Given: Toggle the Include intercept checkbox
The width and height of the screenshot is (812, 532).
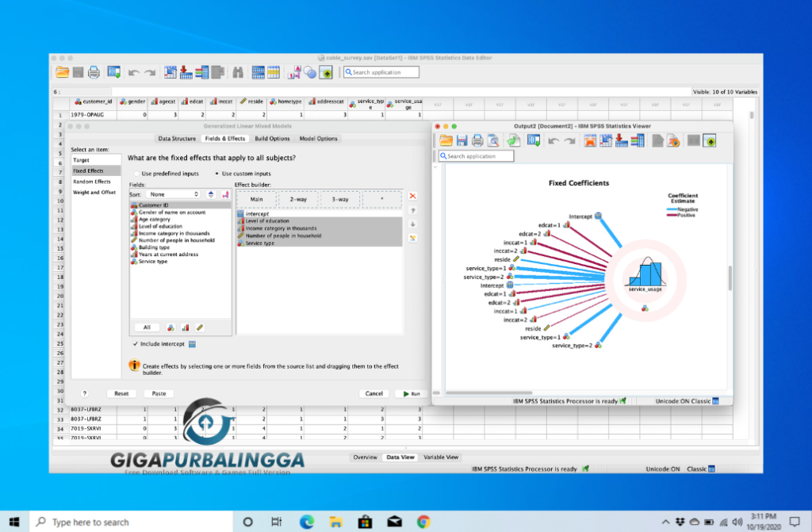Looking at the screenshot, I should (x=133, y=344).
